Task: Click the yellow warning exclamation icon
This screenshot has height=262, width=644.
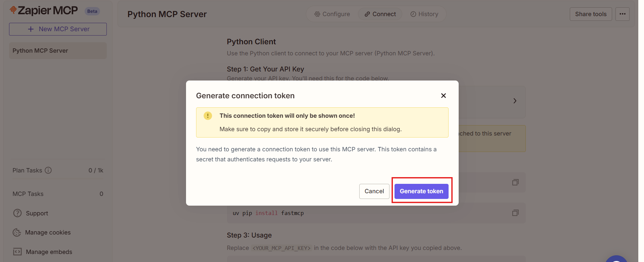Action: tap(208, 116)
